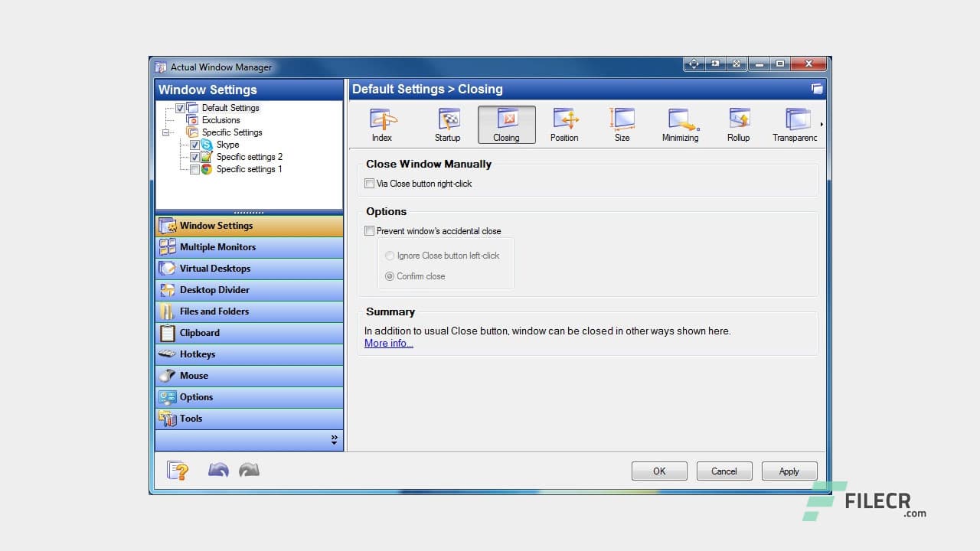Select the Minimizing settings icon
This screenshot has width=980, height=551.
[680, 122]
